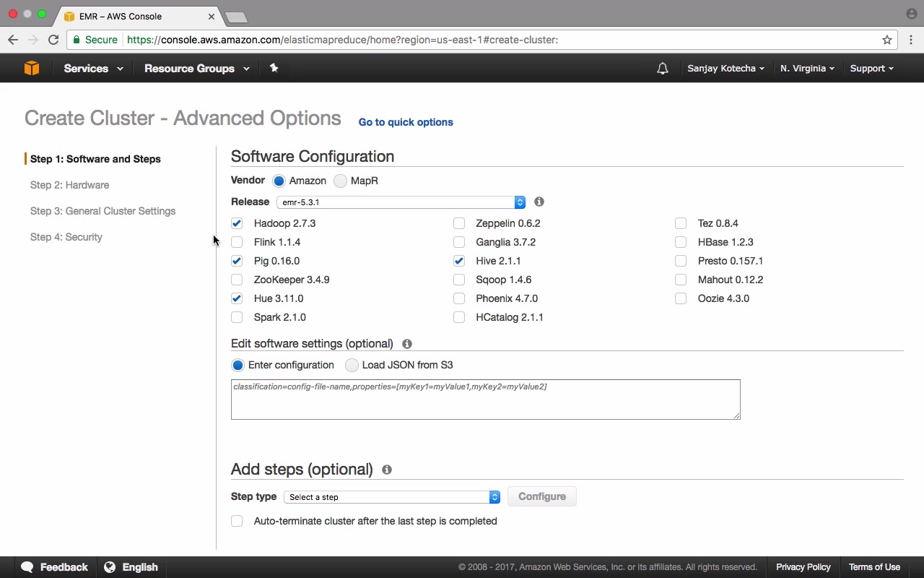
Task: Enable the Spark 2.1.0 checkbox
Action: click(x=237, y=317)
